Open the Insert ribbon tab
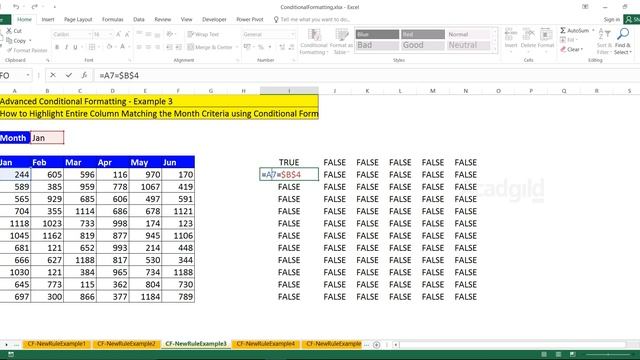Image resolution: width=640 pixels, height=360 pixels. click(48, 19)
